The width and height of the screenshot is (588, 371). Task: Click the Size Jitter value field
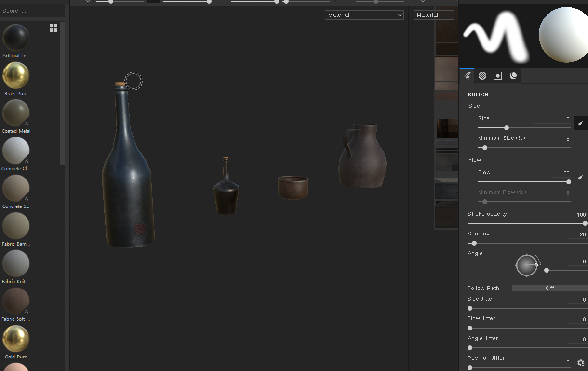point(577,300)
